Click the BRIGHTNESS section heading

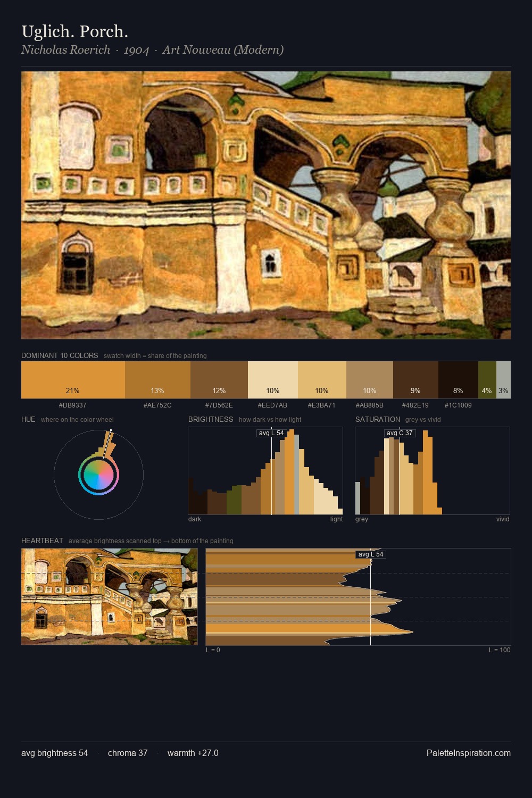(x=211, y=419)
